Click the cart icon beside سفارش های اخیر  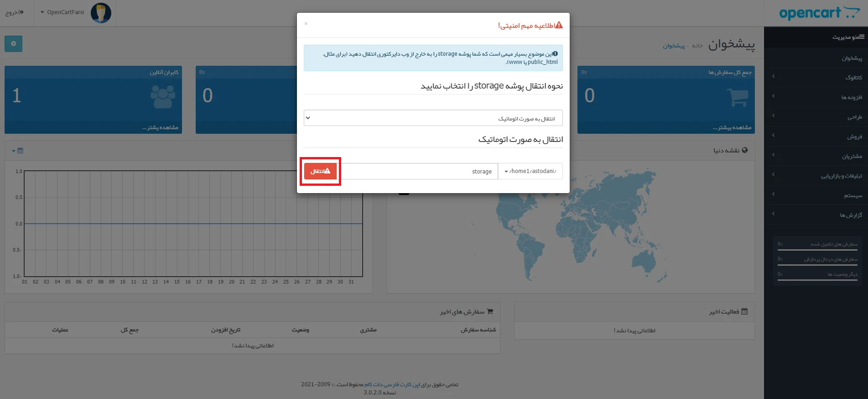[490, 311]
